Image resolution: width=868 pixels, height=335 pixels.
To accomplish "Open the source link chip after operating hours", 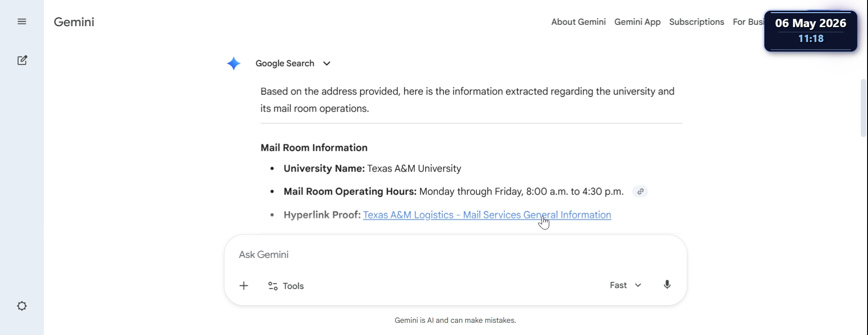I will point(640,192).
